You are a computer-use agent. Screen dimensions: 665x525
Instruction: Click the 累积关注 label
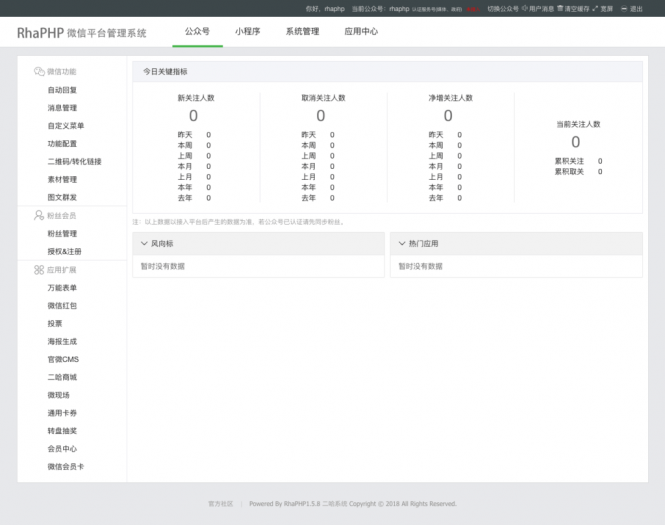click(569, 161)
